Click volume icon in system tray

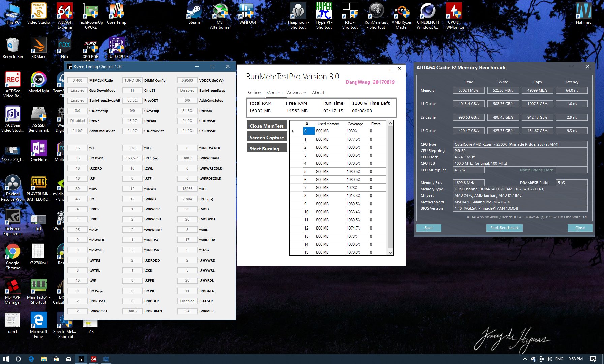pyautogui.click(x=549, y=359)
